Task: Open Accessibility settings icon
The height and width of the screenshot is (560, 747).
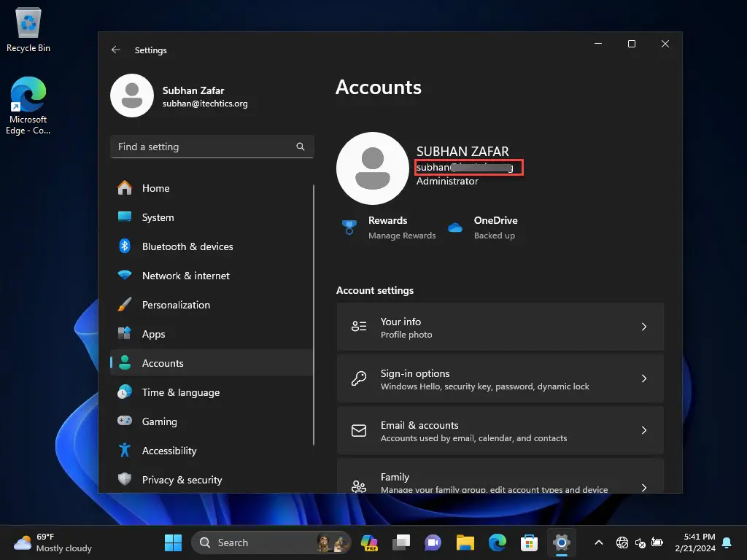Action: point(124,451)
